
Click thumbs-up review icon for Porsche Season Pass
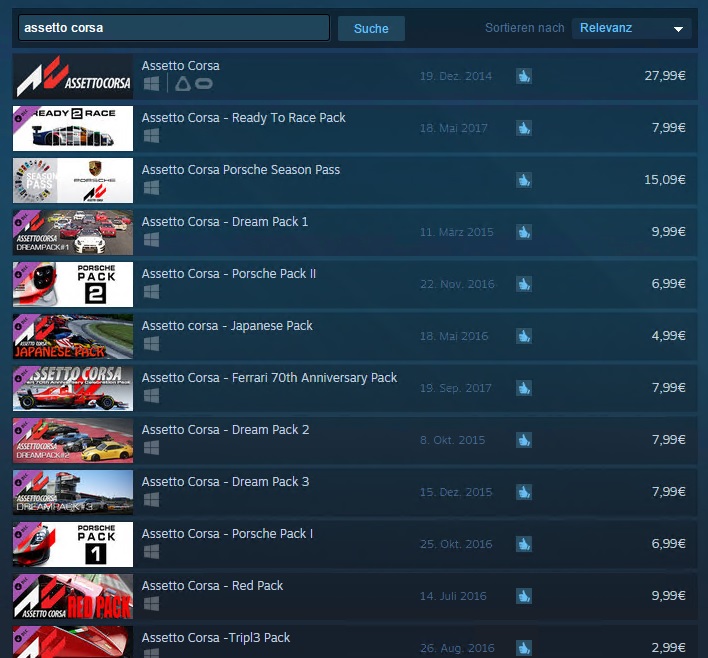(x=524, y=180)
